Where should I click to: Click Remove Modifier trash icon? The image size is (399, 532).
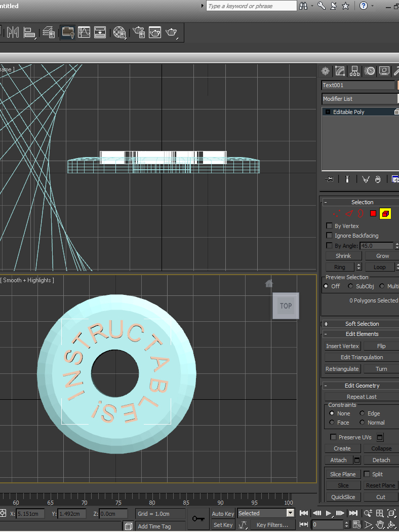pos(378,179)
